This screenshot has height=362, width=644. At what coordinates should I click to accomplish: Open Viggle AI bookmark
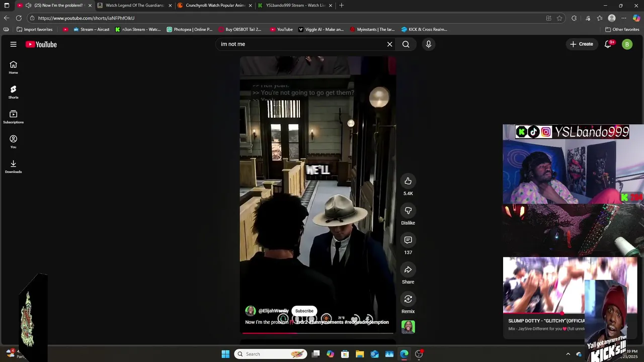[321, 29]
